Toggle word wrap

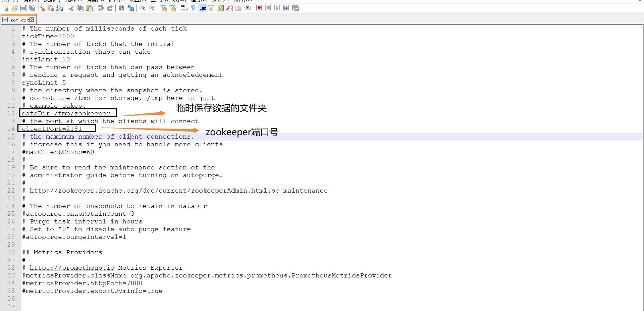pos(184,8)
